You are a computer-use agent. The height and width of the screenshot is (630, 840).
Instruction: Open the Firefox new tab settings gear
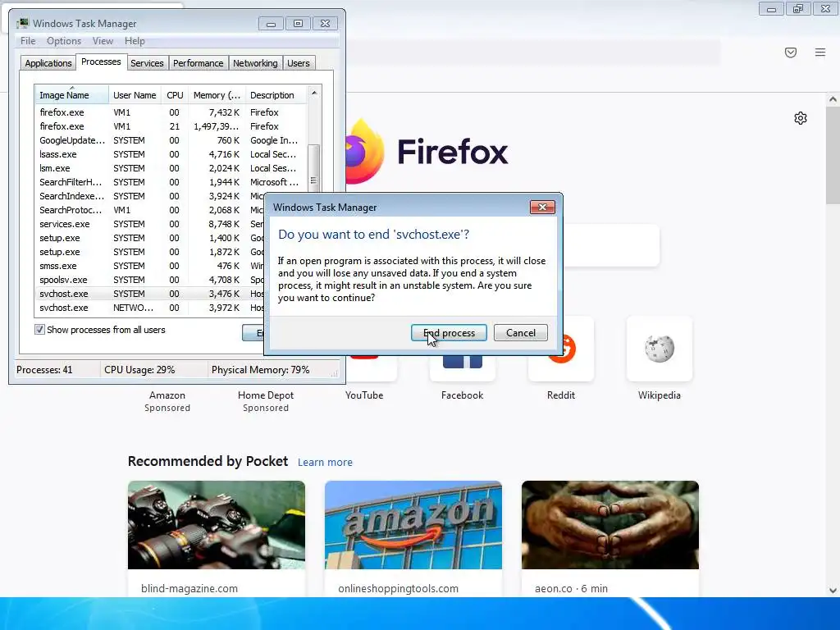pos(801,118)
